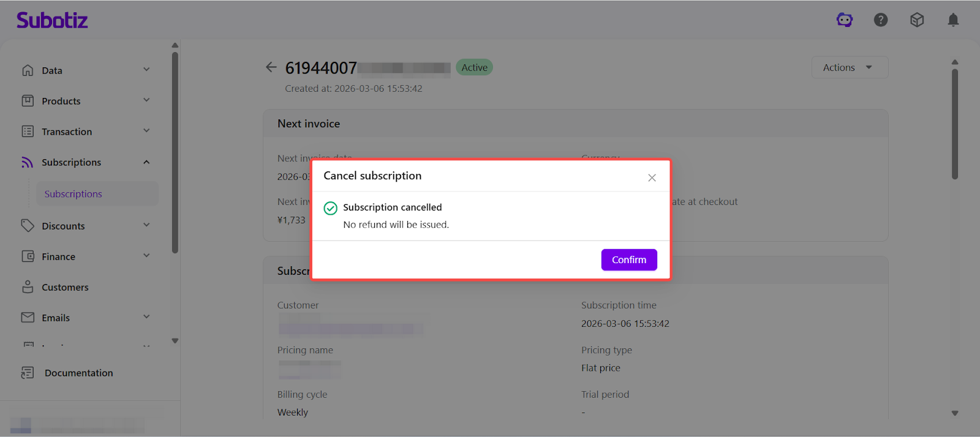The image size is (980, 437).
Task: Click the Discounts tag icon
Action: tap(28, 226)
